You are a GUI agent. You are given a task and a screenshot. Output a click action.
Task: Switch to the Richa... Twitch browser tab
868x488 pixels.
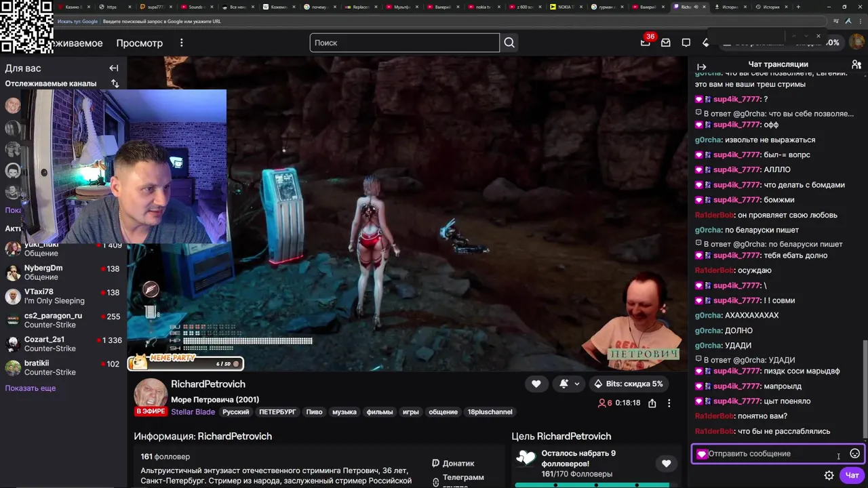(x=690, y=7)
